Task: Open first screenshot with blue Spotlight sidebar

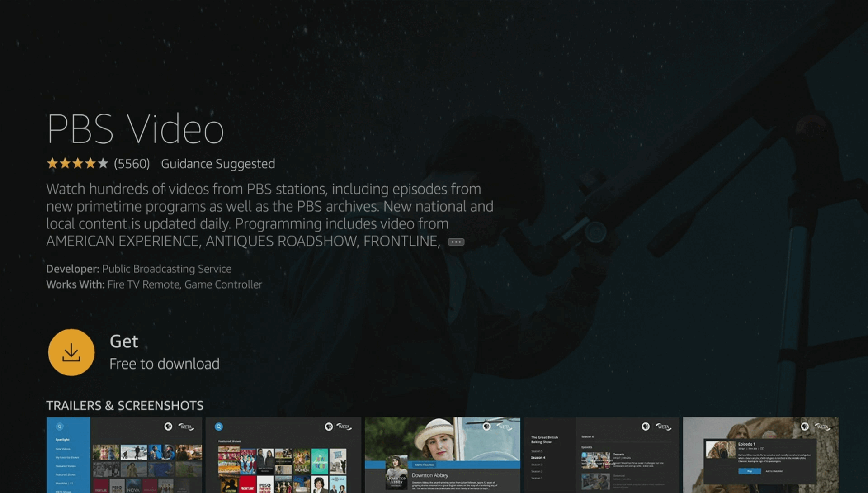Action: (x=124, y=455)
